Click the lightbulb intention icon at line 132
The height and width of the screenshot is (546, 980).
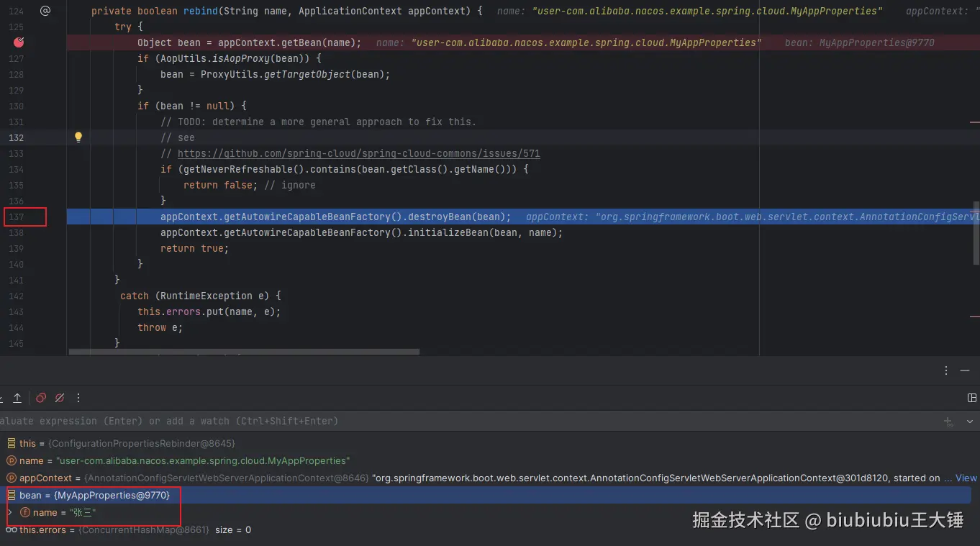click(x=78, y=137)
